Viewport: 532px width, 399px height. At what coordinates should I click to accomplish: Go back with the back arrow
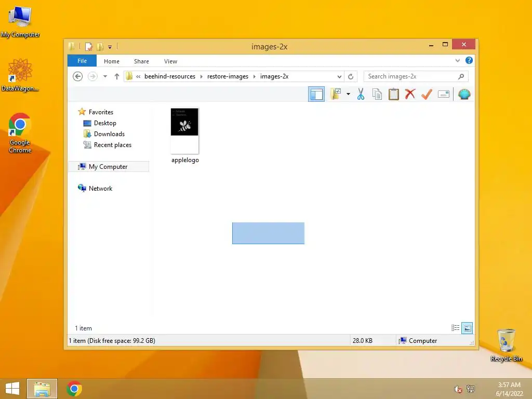coord(78,76)
